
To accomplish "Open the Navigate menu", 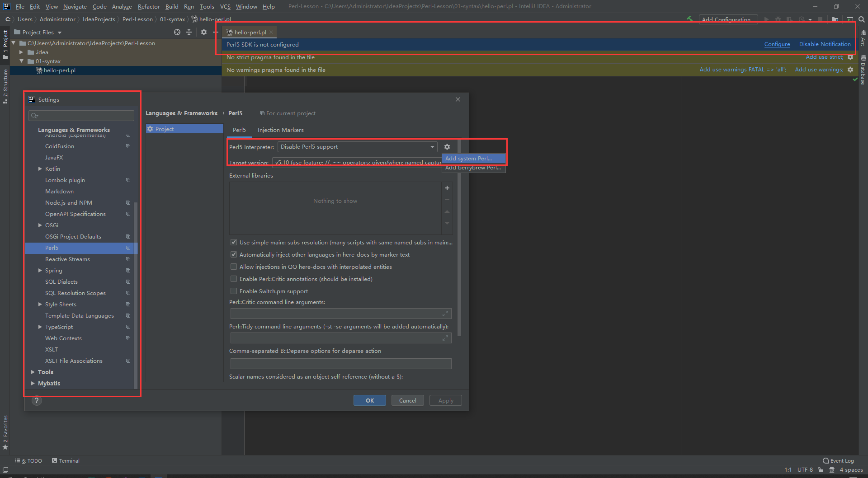I will tap(75, 6).
